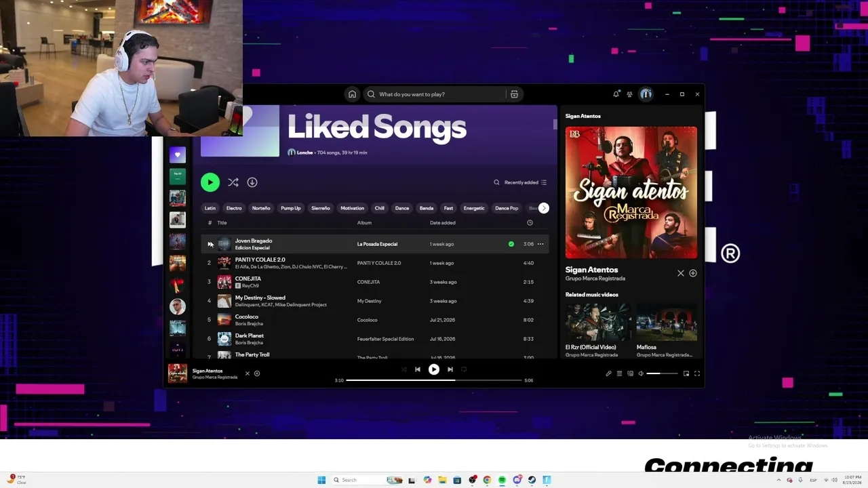Toggle shuffle for Liked Songs playlist
This screenshot has width=868, height=488.
[233, 182]
